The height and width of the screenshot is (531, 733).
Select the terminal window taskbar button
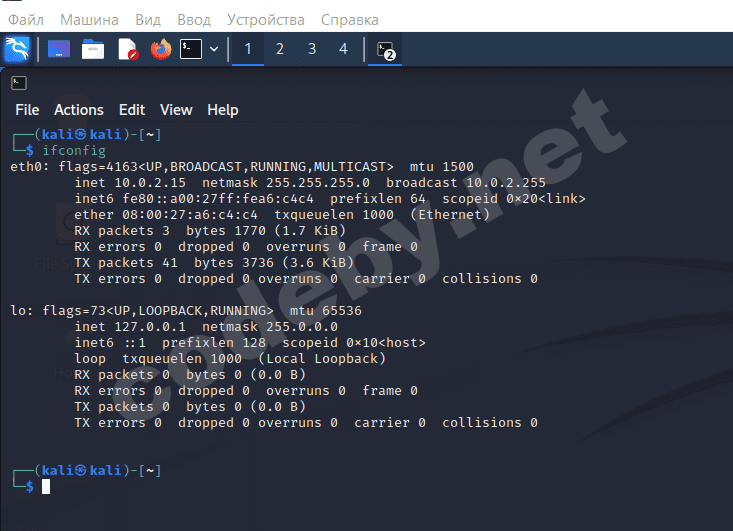[385, 50]
